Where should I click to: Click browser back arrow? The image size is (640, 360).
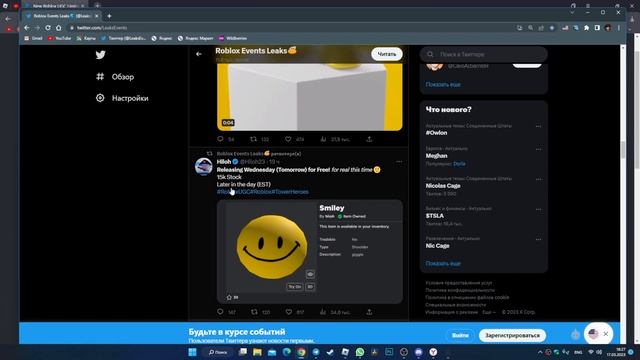click(27, 28)
